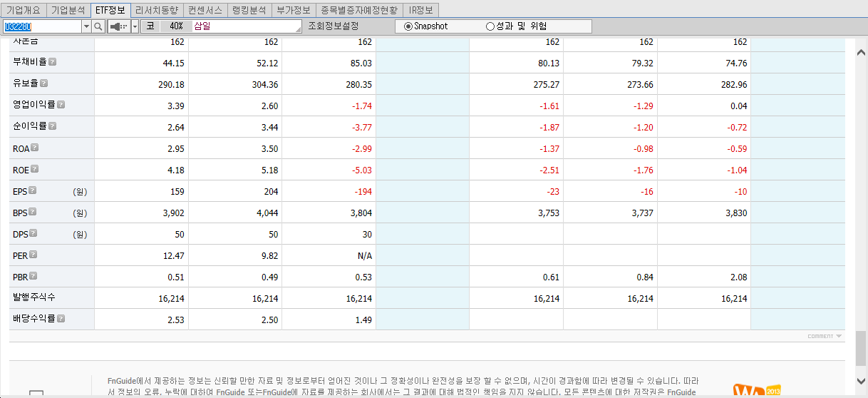Switch to the 기업개요 tab
Viewport: 868px width, 398px height.
24,10
